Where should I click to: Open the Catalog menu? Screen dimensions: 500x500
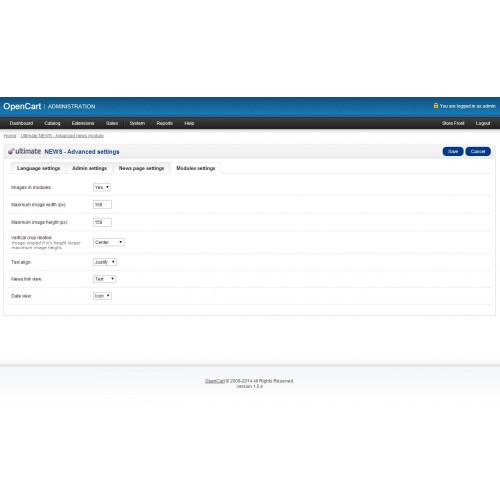tap(52, 123)
